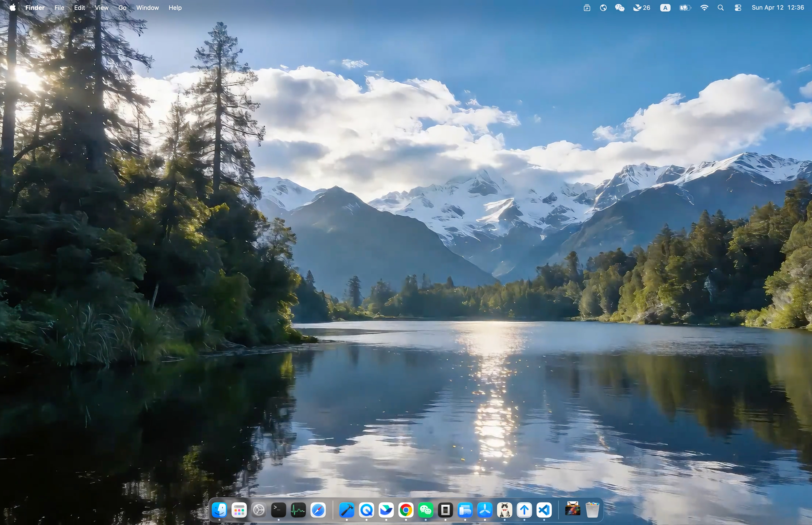Launch Activity Monitor from the dock
Viewport: 812px width, 525px height.
[x=298, y=510]
